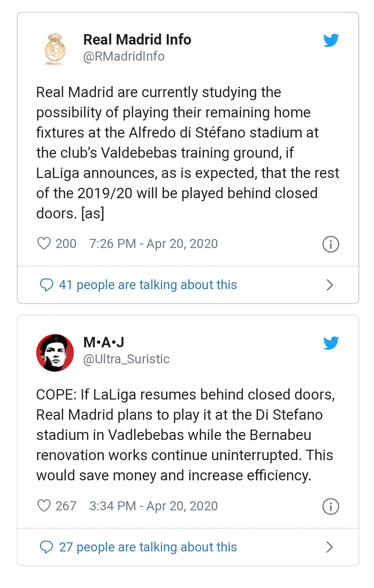This screenshot has width=374, height=588.
Task: Expand chevron next to 27 people talking
Action: 329,547
